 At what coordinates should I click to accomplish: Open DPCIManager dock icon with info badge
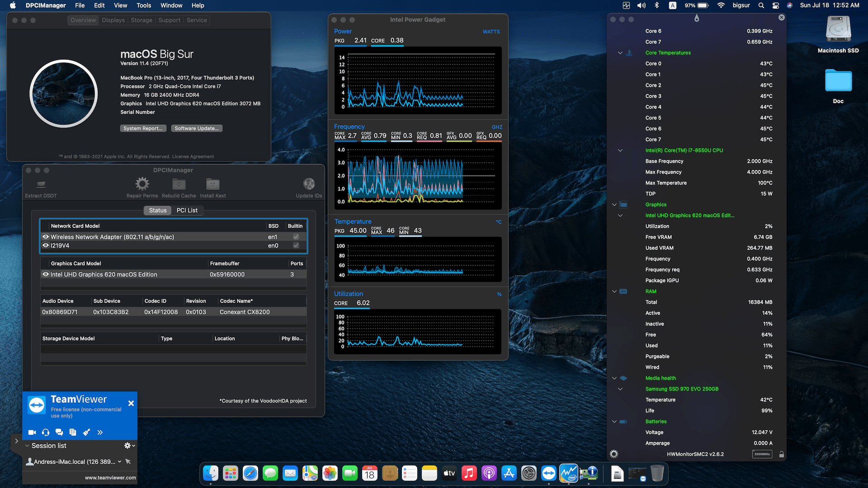[589, 474]
